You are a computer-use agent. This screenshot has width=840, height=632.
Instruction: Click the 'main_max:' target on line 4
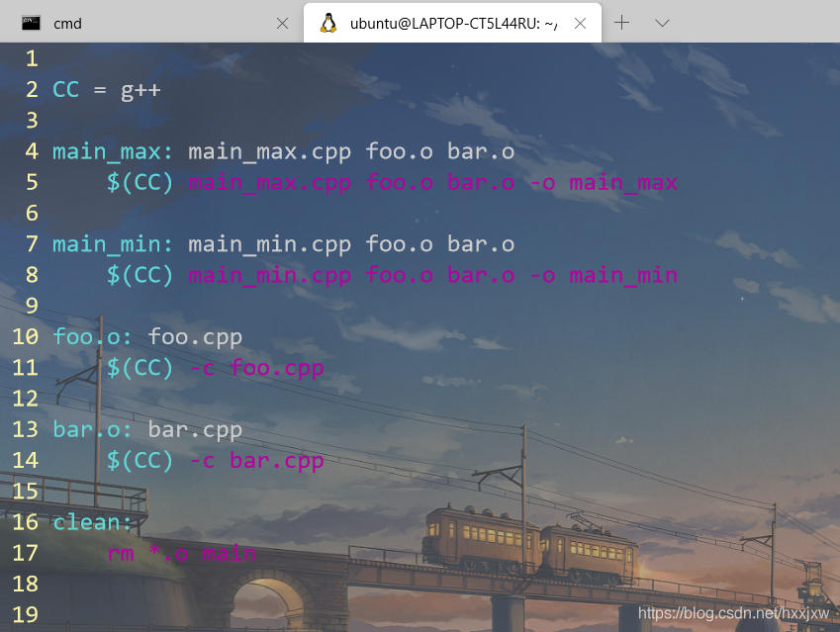click(x=113, y=151)
